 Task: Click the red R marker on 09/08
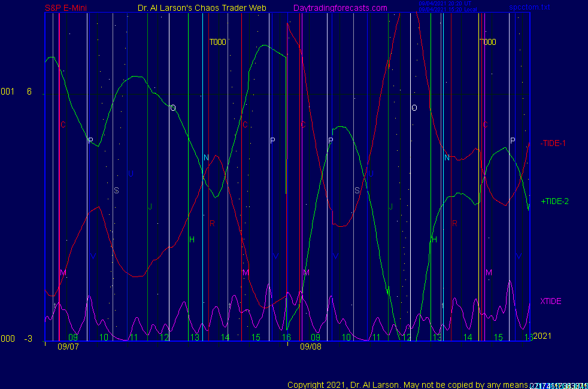[x=454, y=223]
